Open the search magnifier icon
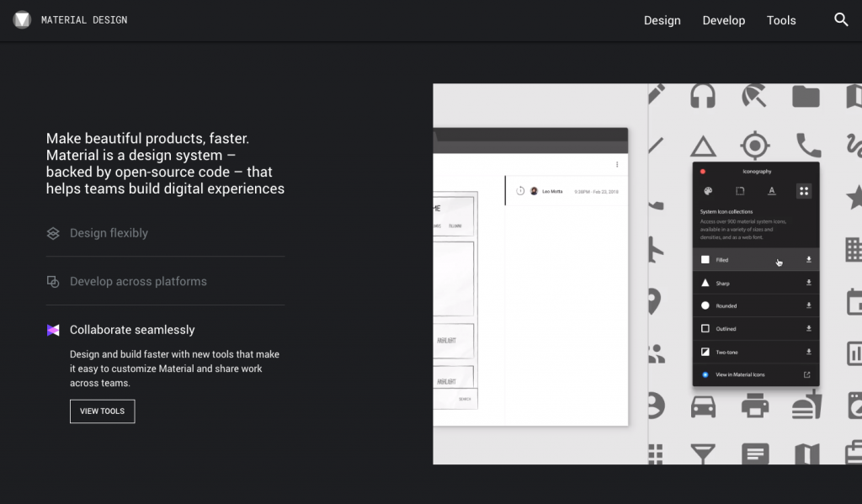The width and height of the screenshot is (862, 504). point(841,20)
